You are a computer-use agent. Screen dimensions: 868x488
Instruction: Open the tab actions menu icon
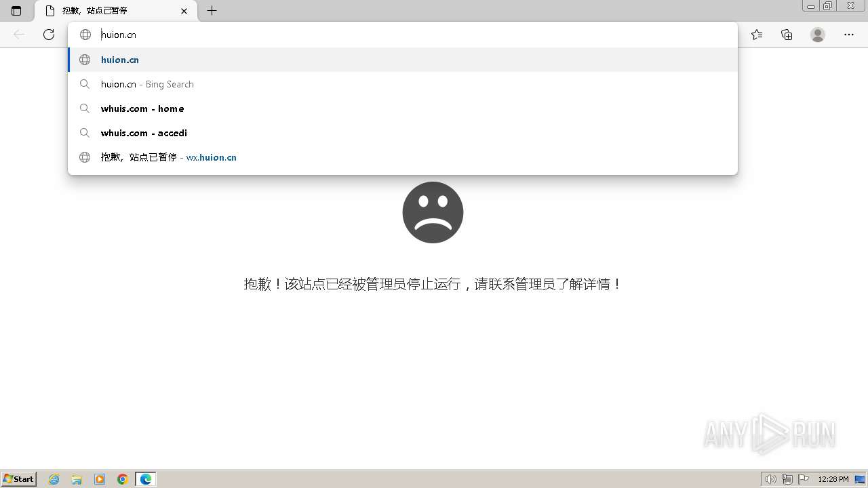16,11
